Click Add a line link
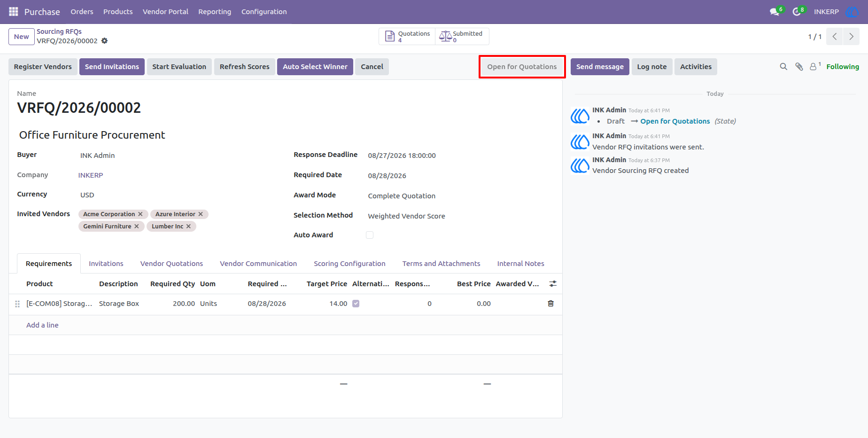This screenshot has height=438, width=868. tap(42, 325)
